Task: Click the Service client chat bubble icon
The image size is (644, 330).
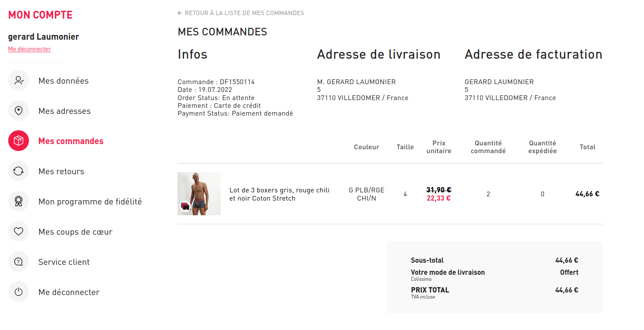Action: pos(19,262)
